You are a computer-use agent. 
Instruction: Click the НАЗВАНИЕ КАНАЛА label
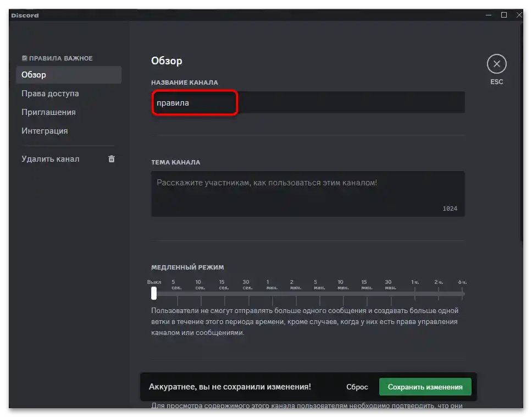pos(185,83)
